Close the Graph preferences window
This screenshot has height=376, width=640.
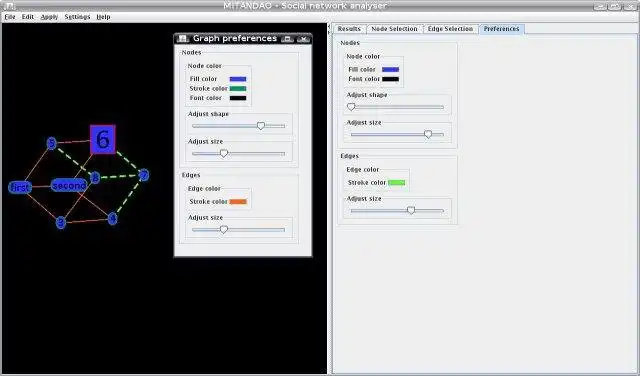coord(303,39)
